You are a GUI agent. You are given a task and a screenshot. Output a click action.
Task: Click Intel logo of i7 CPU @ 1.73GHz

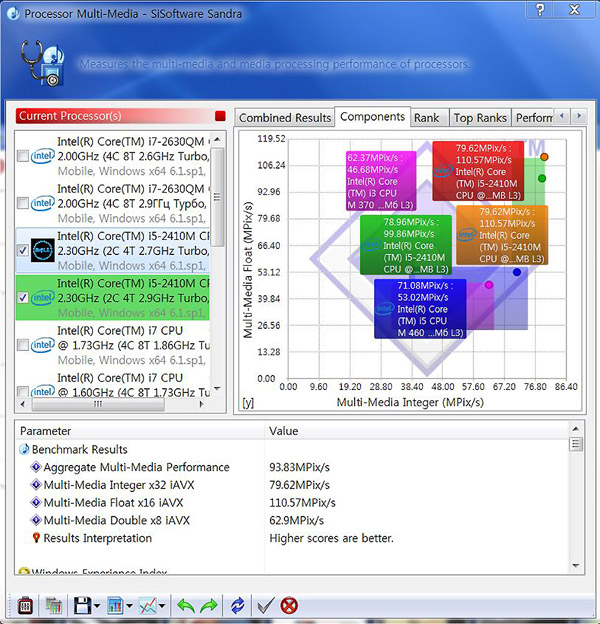tap(43, 345)
